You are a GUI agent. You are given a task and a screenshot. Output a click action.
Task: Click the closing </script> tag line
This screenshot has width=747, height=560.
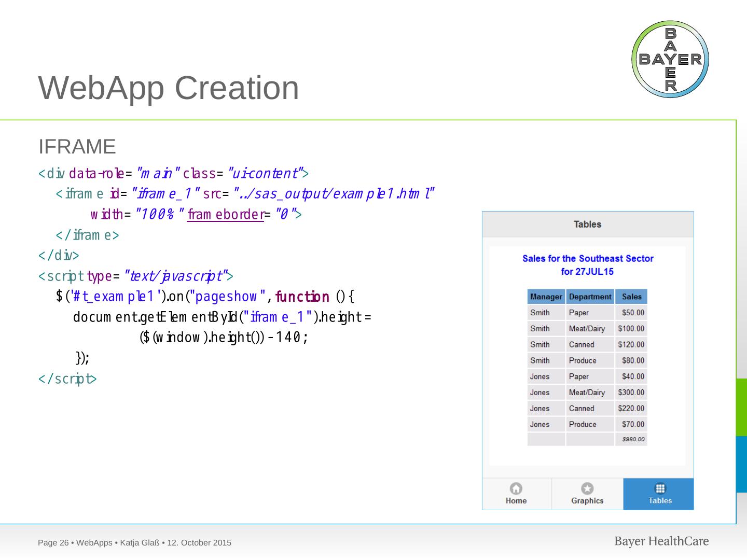click(x=67, y=379)
